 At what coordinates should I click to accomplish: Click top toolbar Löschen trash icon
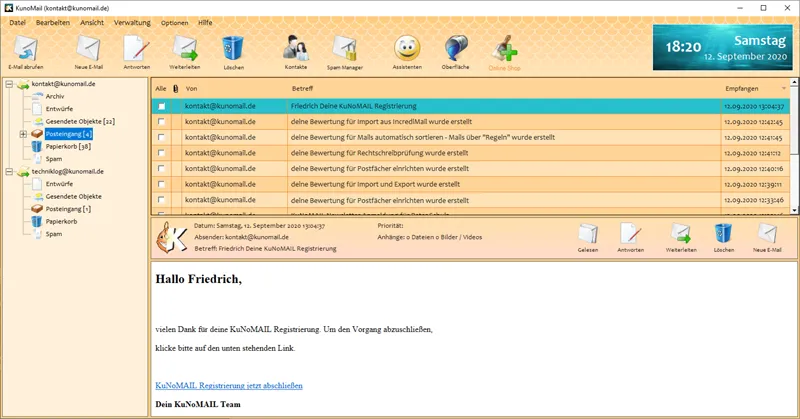coord(233,49)
